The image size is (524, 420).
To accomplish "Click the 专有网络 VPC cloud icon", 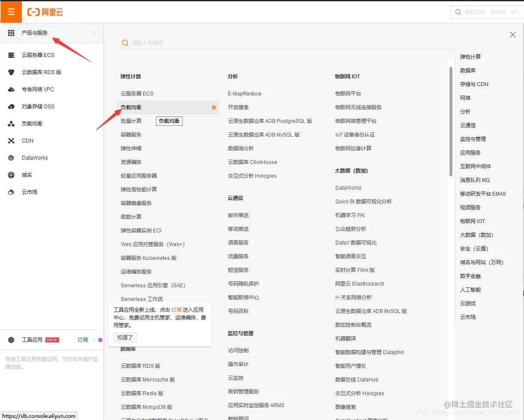I will click(x=11, y=89).
